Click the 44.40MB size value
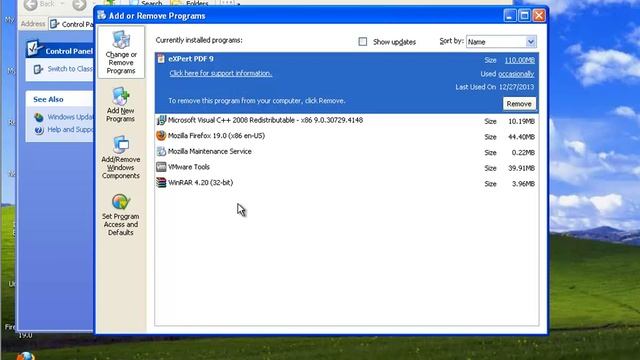Image resolution: width=640 pixels, height=360 pixels. 521,137
